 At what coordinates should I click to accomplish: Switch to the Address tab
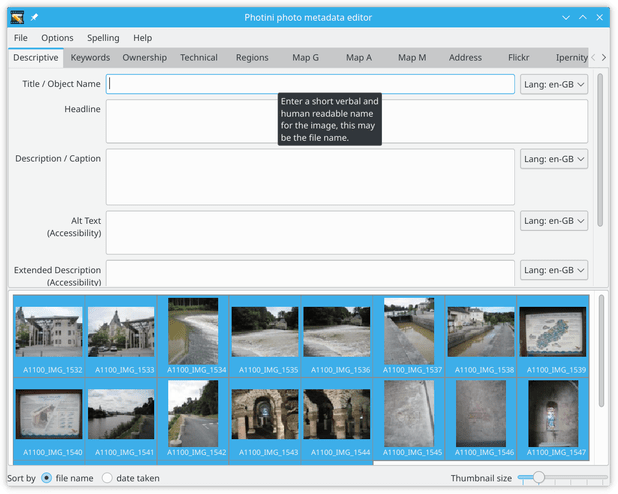tap(465, 58)
